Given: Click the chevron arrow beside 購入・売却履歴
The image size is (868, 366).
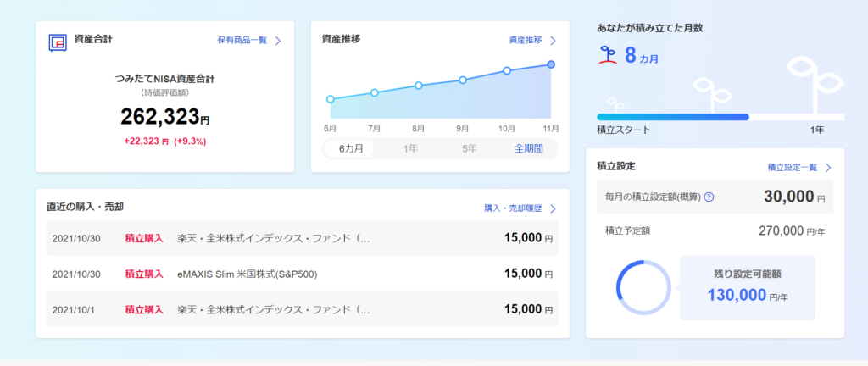Looking at the screenshot, I should tap(553, 208).
